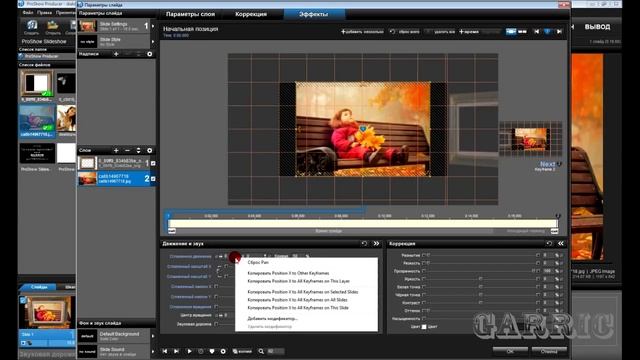Reset Коррекция panel settings
The image size is (640, 360).
coord(549,244)
